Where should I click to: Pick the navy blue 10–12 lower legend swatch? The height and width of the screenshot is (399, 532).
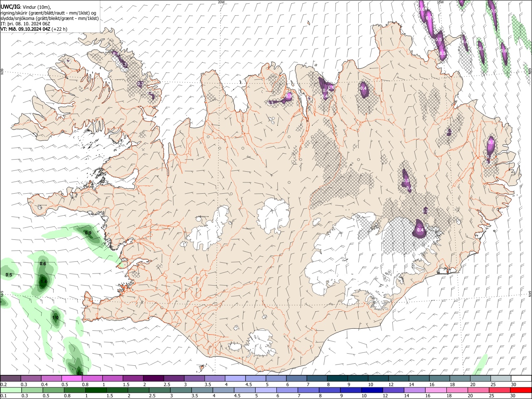coord(372,390)
